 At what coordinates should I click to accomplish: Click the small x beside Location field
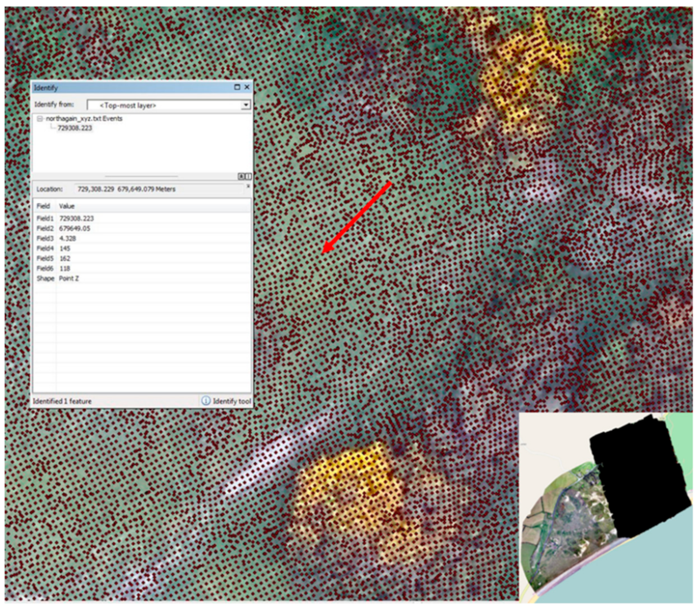248,186
